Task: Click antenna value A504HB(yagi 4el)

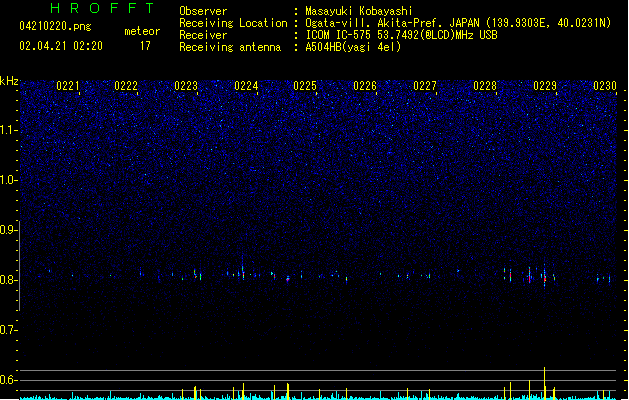Action: click(x=353, y=47)
